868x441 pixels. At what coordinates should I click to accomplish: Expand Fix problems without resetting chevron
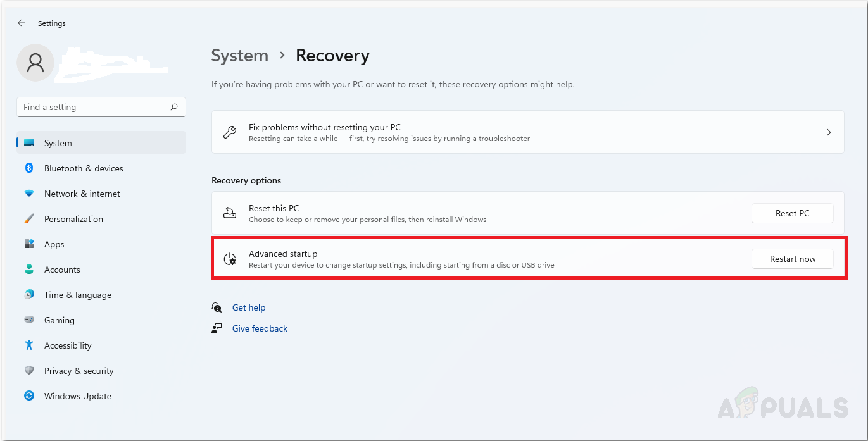pyautogui.click(x=829, y=132)
